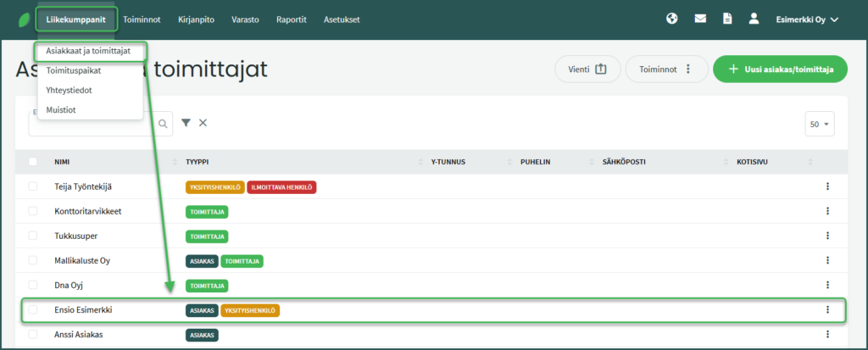
Task: Open three-dot menu for Ensio Esimerkki
Action: 827,309
